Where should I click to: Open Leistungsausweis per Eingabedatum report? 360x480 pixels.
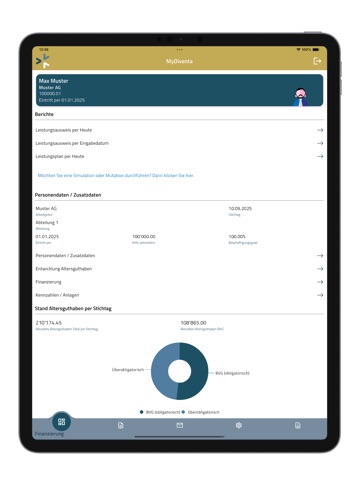coord(179,143)
